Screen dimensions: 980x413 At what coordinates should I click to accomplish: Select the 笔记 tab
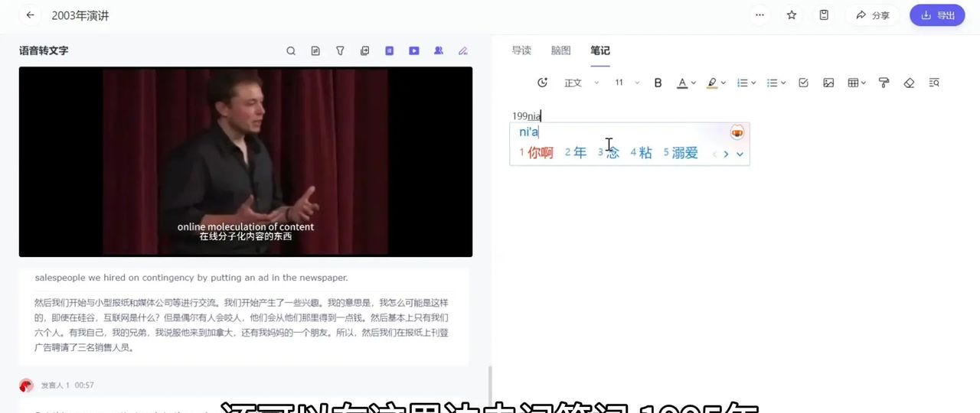click(x=600, y=50)
